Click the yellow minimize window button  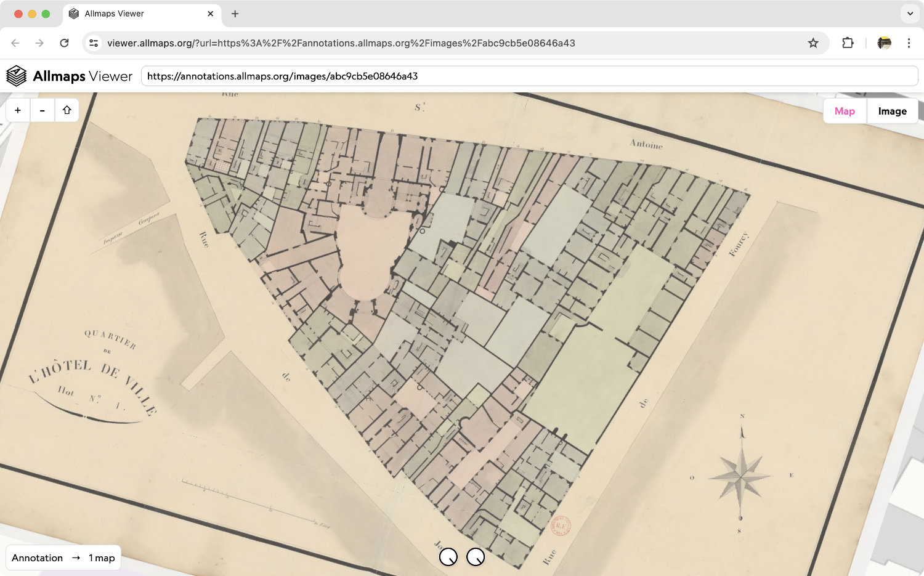[32, 14]
